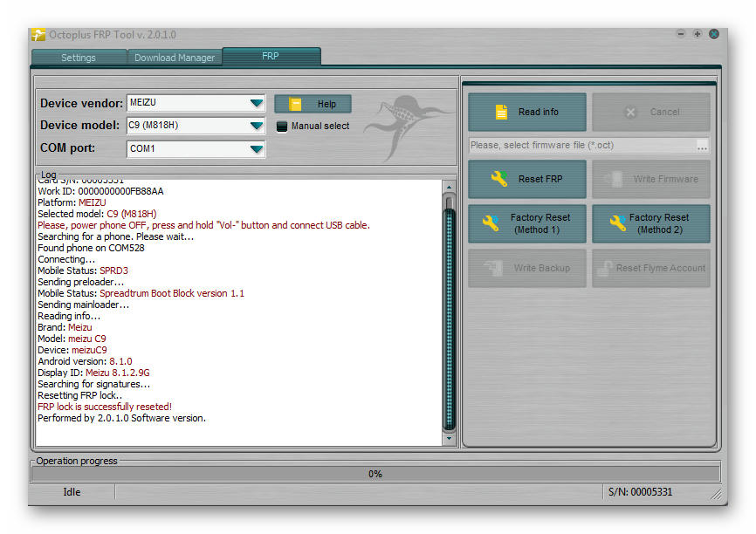Run Factory Reset (Method 1)
This screenshot has width=756, height=534.
tap(527, 223)
